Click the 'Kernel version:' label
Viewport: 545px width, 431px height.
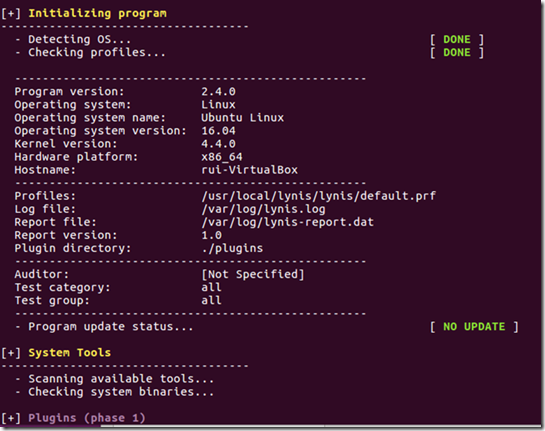(x=66, y=144)
